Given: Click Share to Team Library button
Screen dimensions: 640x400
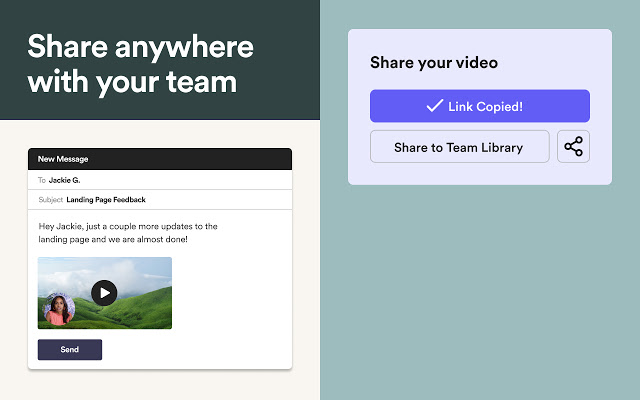Looking at the screenshot, I should pyautogui.click(x=459, y=147).
